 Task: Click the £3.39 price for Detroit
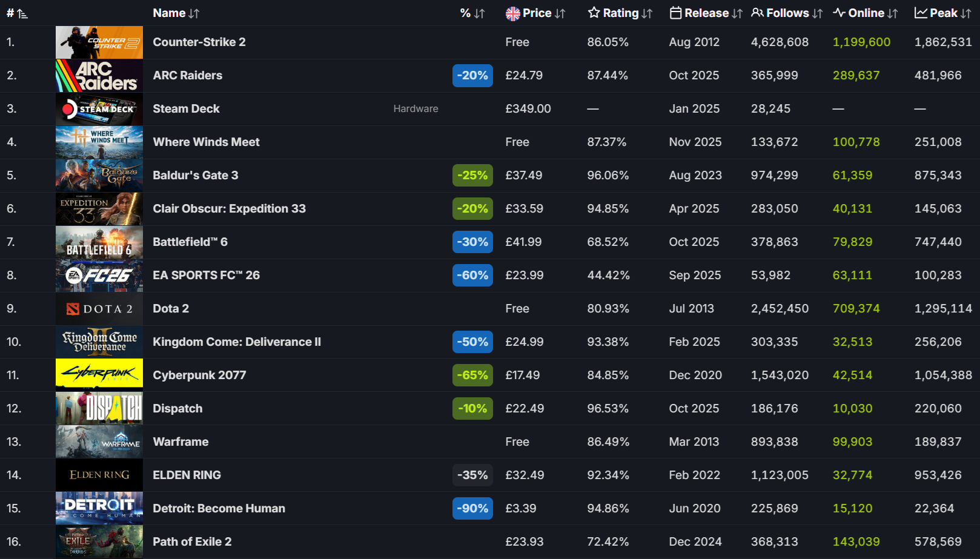(x=520, y=508)
